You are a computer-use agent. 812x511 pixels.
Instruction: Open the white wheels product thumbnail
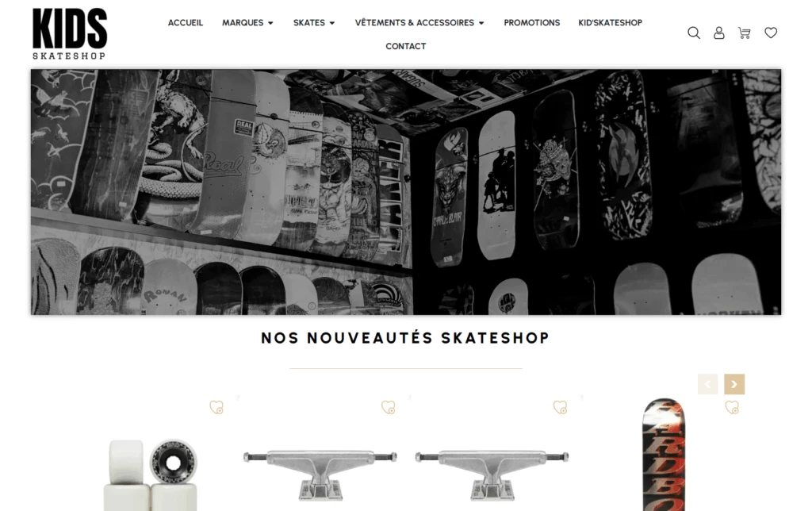(150, 474)
